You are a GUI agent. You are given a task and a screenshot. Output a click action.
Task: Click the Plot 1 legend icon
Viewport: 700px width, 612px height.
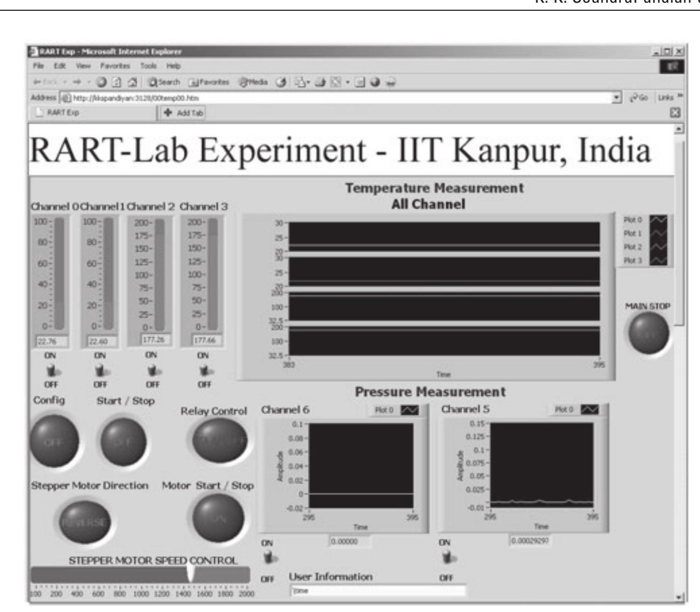659,233
